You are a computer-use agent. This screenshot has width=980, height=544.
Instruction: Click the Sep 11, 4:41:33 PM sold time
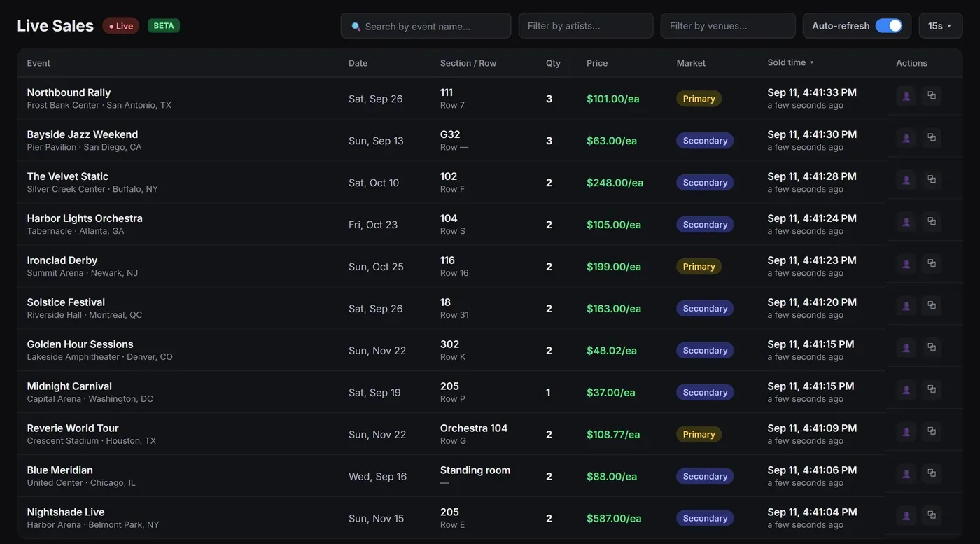point(812,92)
